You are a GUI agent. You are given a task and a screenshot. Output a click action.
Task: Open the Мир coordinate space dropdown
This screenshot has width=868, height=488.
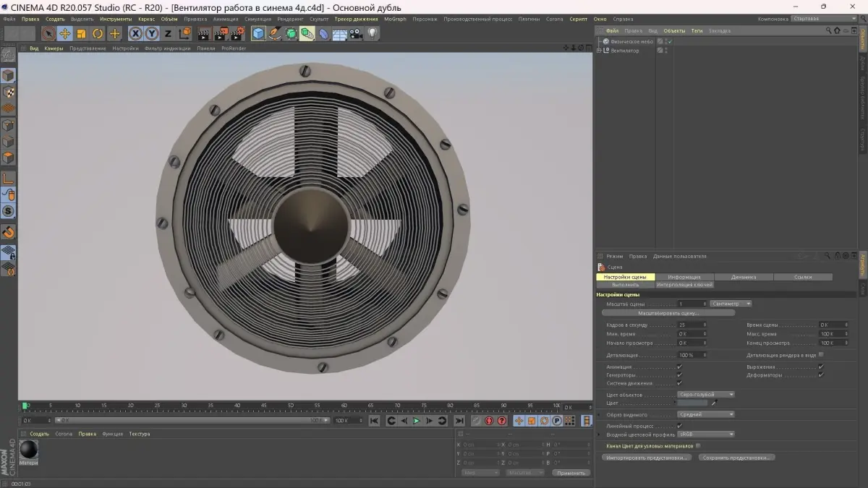pyautogui.click(x=480, y=473)
